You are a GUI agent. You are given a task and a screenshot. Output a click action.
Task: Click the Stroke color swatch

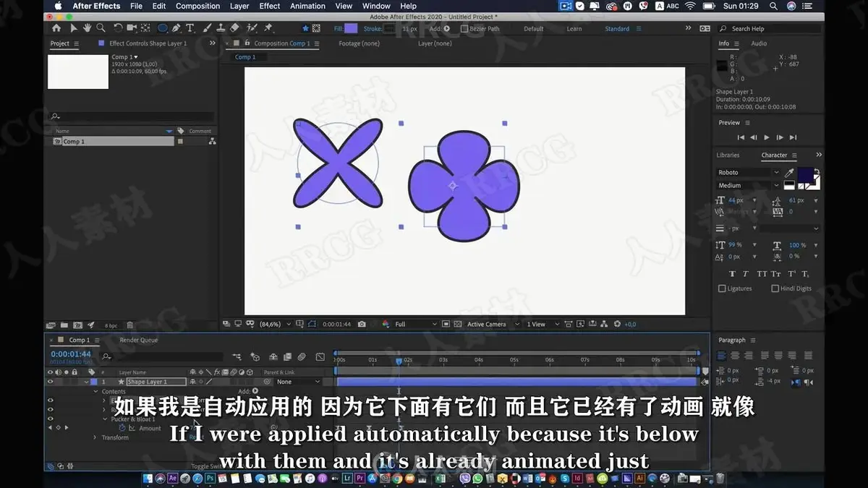(390, 29)
